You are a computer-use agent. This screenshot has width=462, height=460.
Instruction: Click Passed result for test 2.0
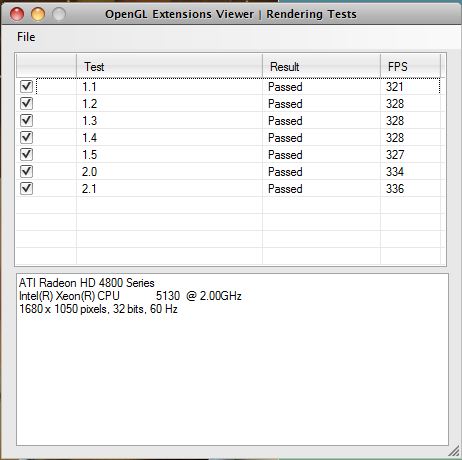(285, 172)
